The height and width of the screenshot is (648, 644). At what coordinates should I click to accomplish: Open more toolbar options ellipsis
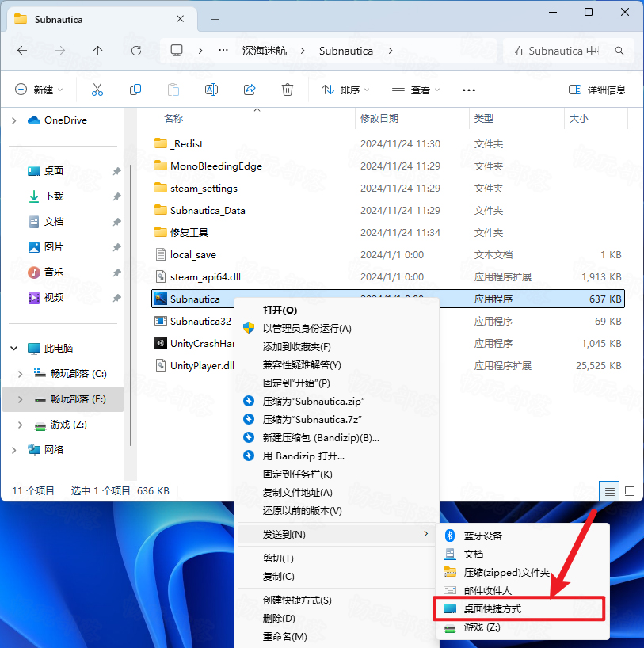click(469, 90)
